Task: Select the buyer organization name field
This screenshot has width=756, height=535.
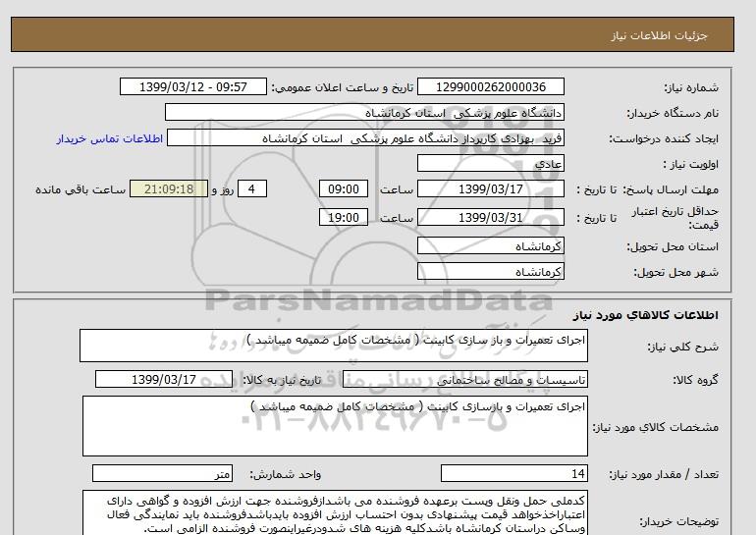Action: (364, 112)
